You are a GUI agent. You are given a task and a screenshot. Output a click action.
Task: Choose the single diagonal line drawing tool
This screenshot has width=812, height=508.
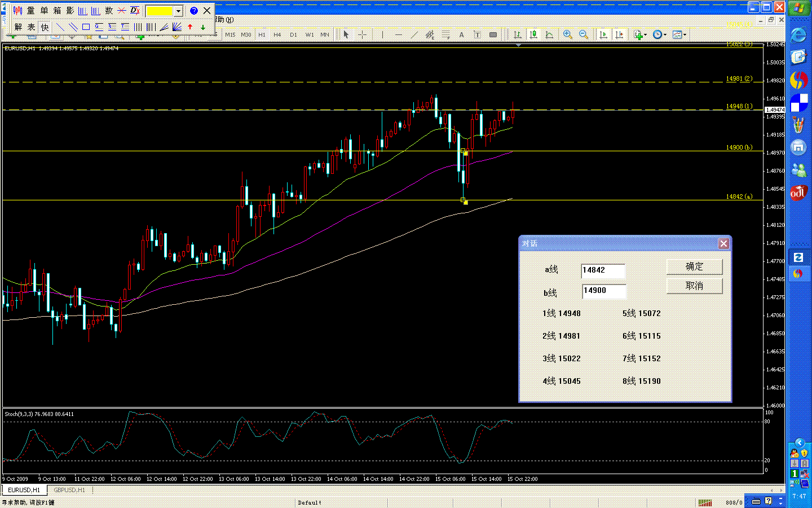[60, 27]
